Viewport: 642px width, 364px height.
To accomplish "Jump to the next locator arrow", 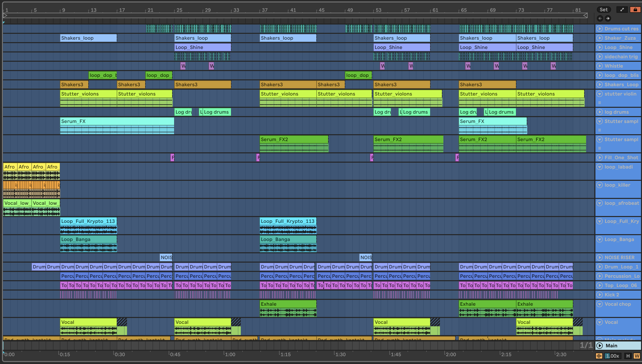I will pyautogui.click(x=608, y=18).
